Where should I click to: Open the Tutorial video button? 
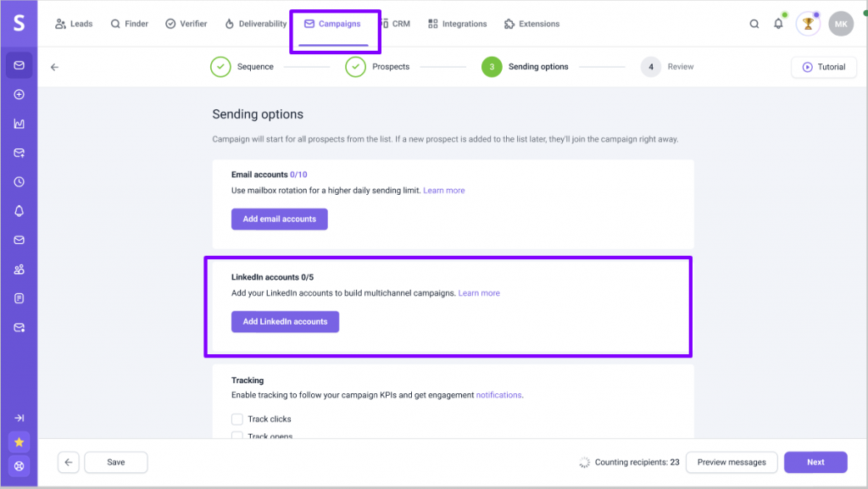click(824, 67)
